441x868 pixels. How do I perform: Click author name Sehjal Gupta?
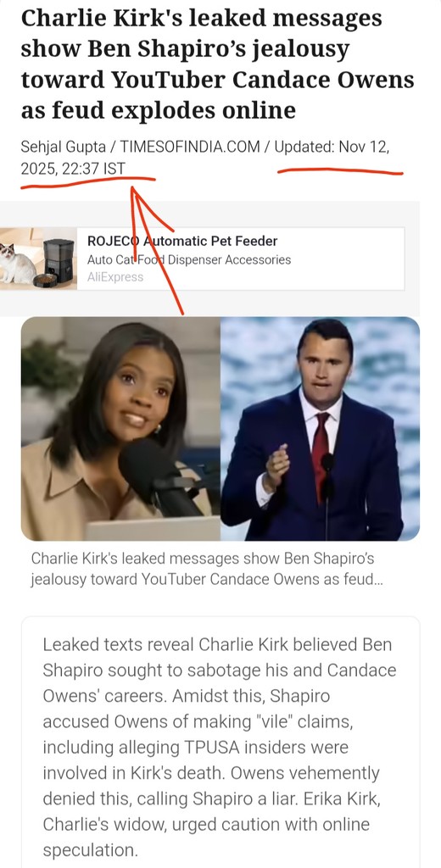tap(63, 147)
